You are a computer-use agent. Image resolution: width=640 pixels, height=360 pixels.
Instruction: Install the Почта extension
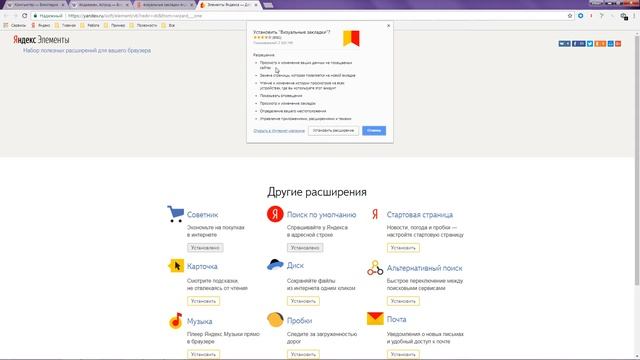point(403,354)
